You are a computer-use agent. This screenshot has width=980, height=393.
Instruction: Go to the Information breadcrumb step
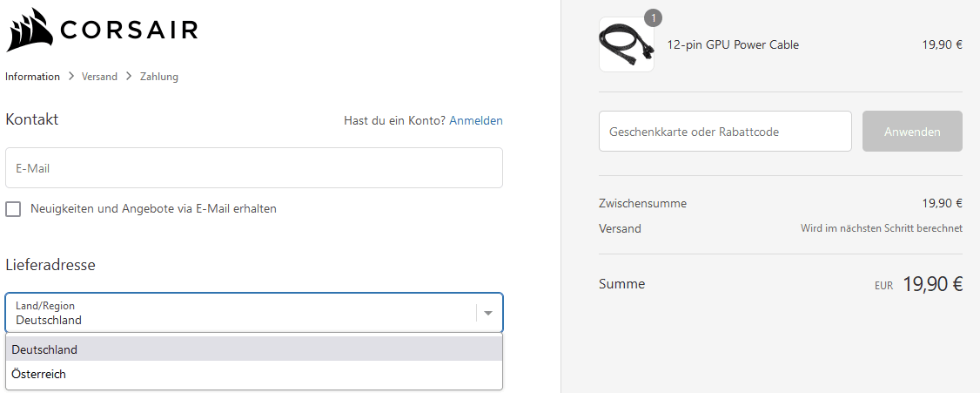tap(33, 77)
